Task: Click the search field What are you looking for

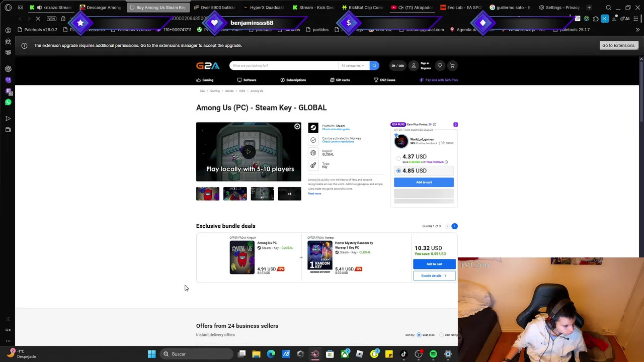Action: click(x=284, y=65)
